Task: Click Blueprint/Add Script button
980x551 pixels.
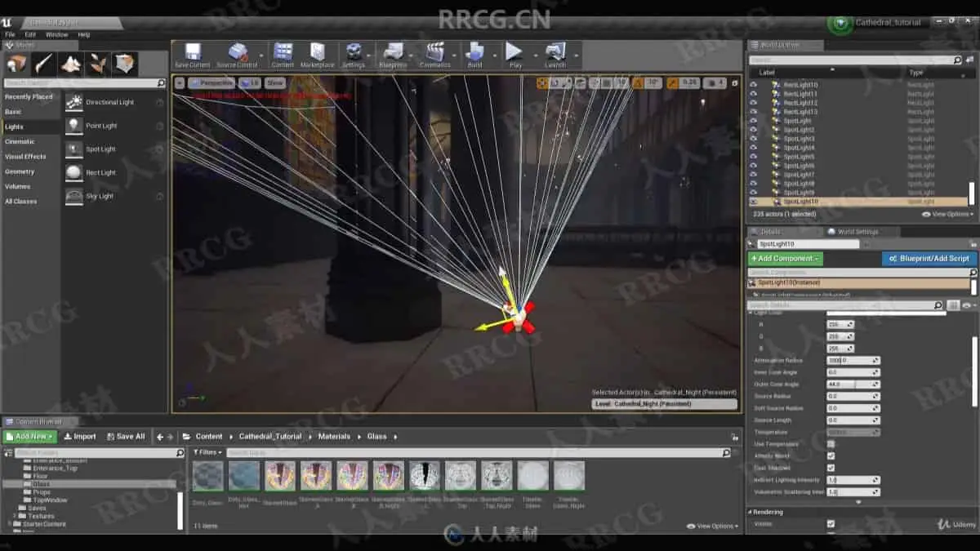Action: tap(929, 259)
